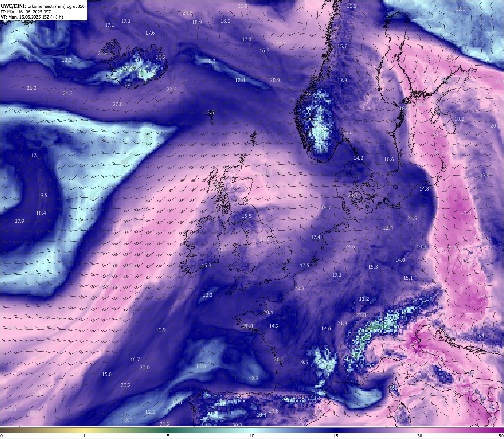Image resolution: width=504 pixels, height=439 pixels.
Task: Click the 19.7 value over the North Sea
Action: point(326,207)
